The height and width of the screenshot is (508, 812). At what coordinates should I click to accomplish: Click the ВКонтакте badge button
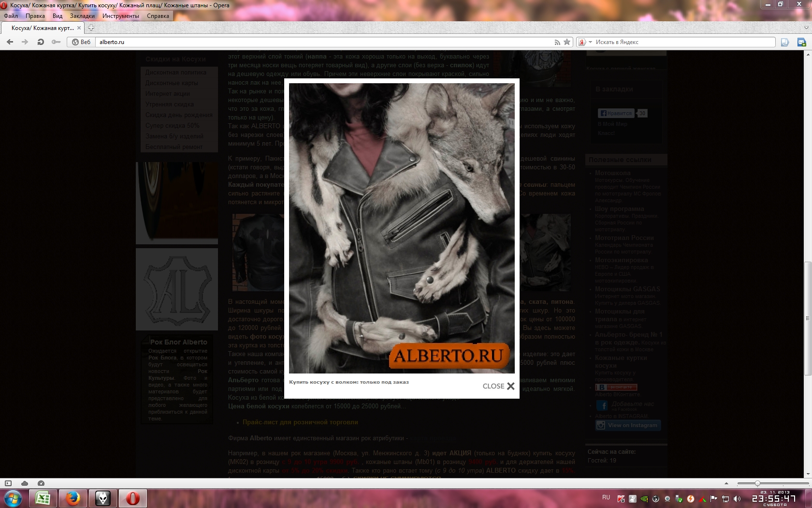[616, 387]
